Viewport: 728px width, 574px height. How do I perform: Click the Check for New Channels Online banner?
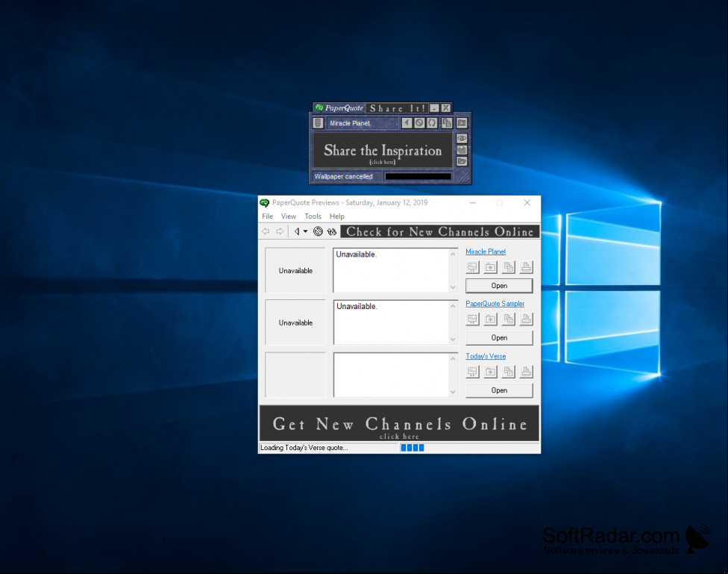pos(439,231)
